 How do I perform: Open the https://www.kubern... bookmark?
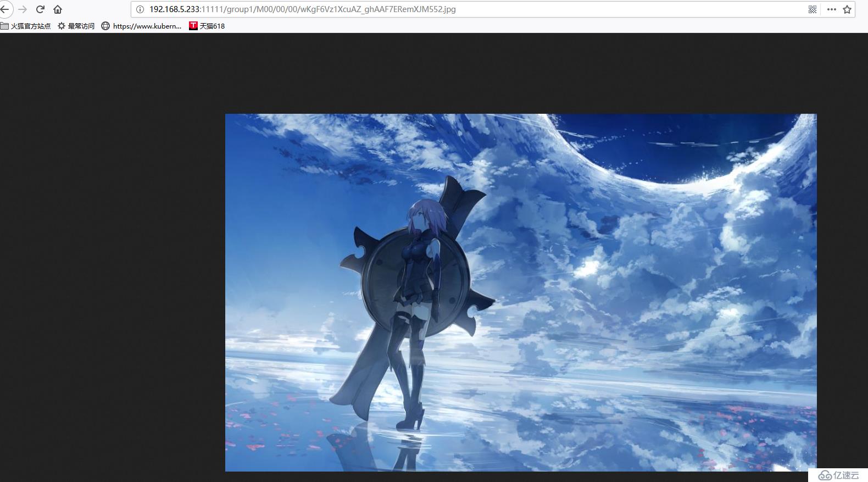coord(141,26)
